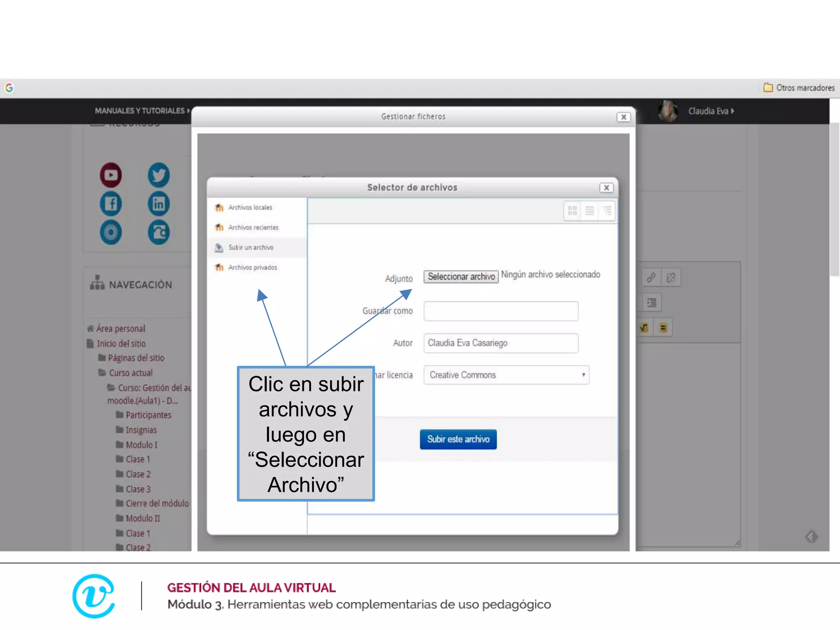Image resolution: width=840 pixels, height=630 pixels.
Task: Click Claudia Eva's profile picture
Action: [668, 111]
